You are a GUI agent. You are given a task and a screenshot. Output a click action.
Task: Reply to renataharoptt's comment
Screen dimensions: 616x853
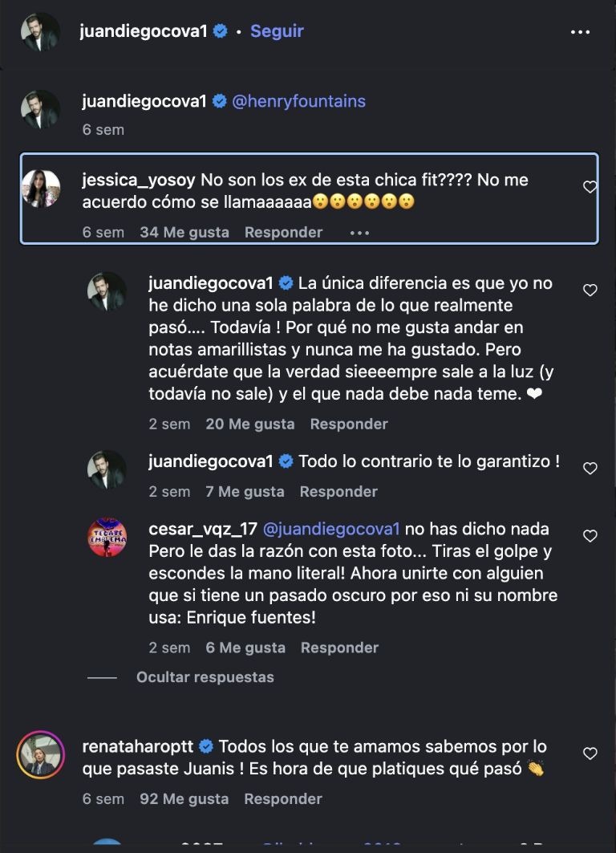[283, 799]
